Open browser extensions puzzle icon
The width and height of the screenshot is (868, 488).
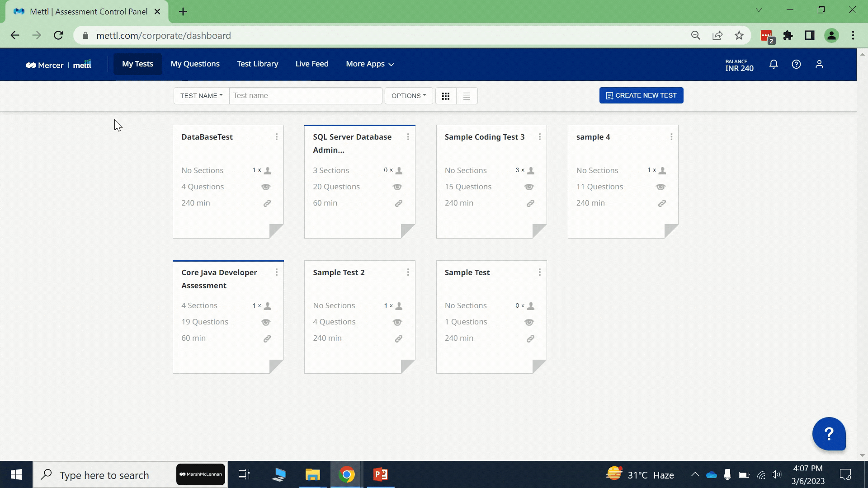tap(788, 35)
